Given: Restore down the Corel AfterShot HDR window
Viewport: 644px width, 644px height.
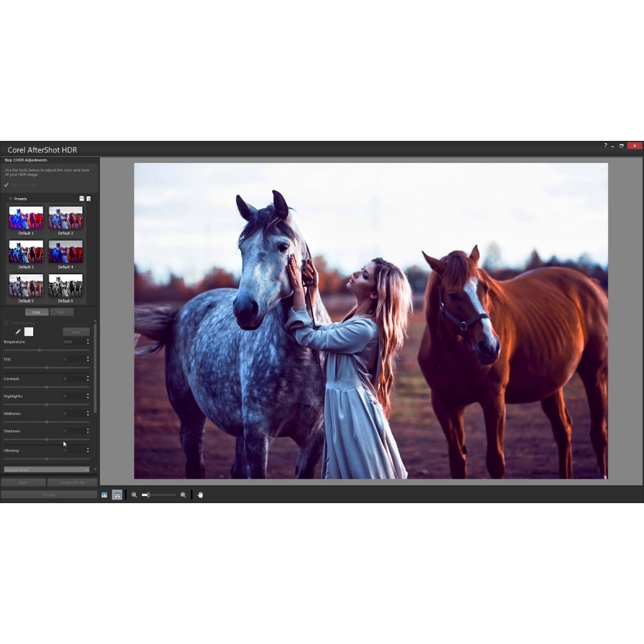Looking at the screenshot, I should tap(621, 146).
